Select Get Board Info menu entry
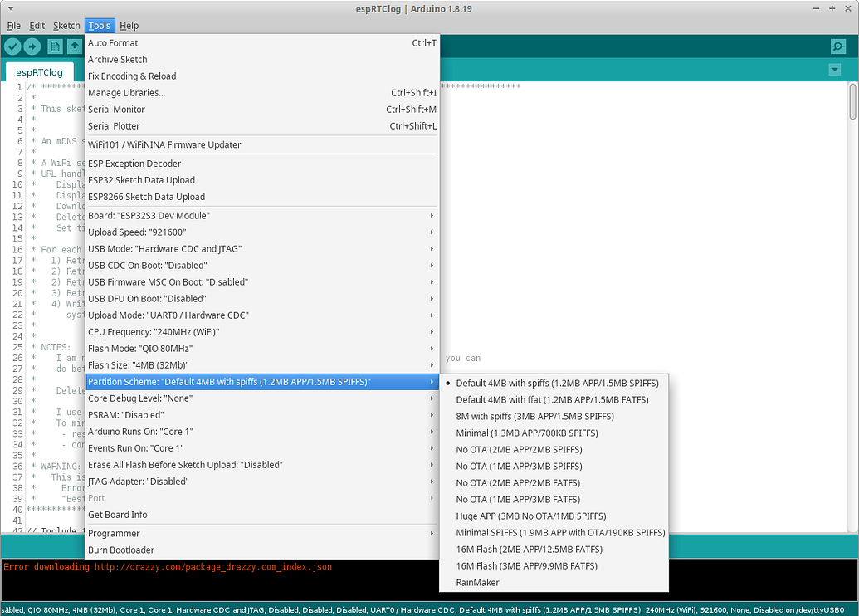 (262, 515)
